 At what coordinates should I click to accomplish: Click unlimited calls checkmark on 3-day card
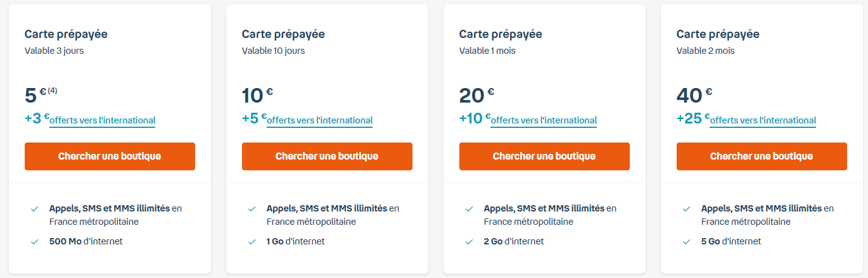click(x=34, y=208)
